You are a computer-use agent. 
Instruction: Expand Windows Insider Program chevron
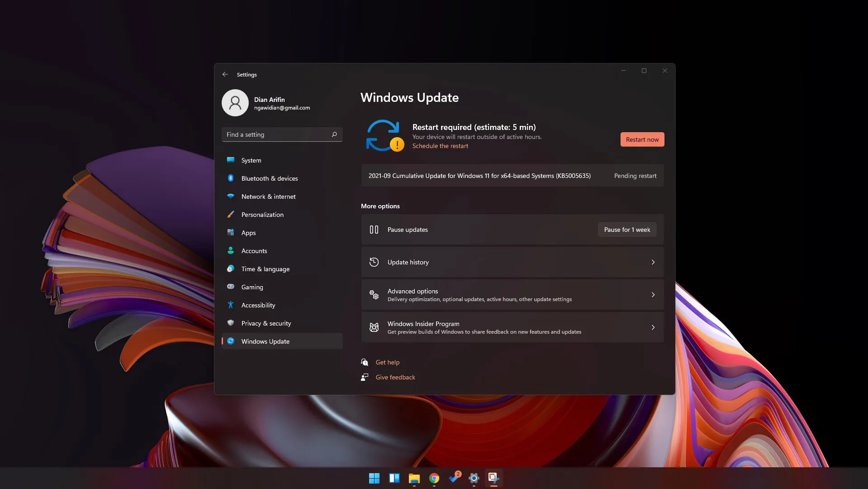click(x=653, y=327)
